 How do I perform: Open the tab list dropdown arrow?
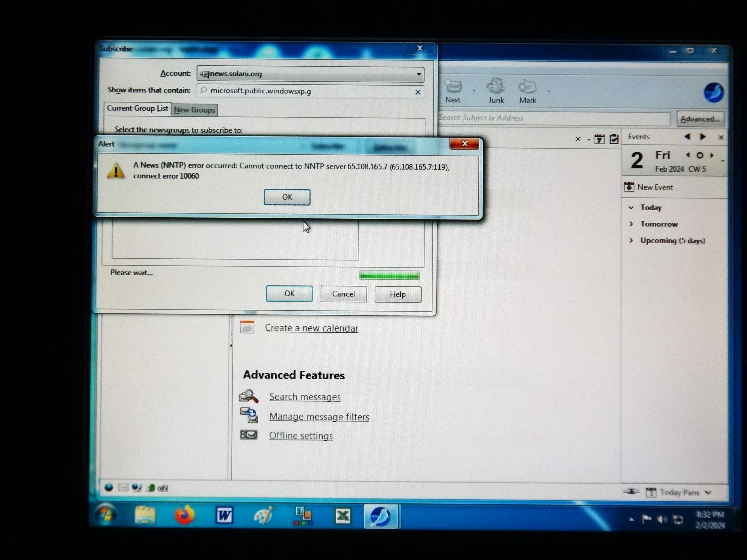(588, 139)
